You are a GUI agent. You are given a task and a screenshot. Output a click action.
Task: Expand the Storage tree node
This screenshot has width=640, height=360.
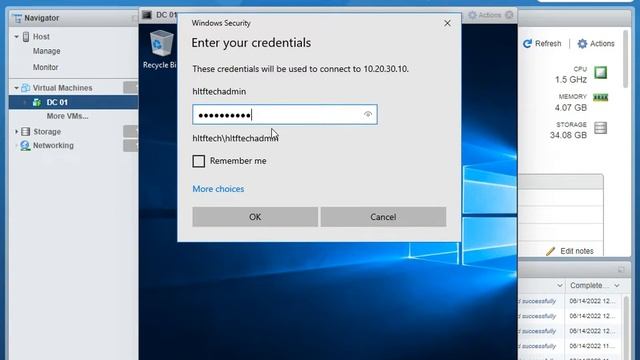point(16,131)
